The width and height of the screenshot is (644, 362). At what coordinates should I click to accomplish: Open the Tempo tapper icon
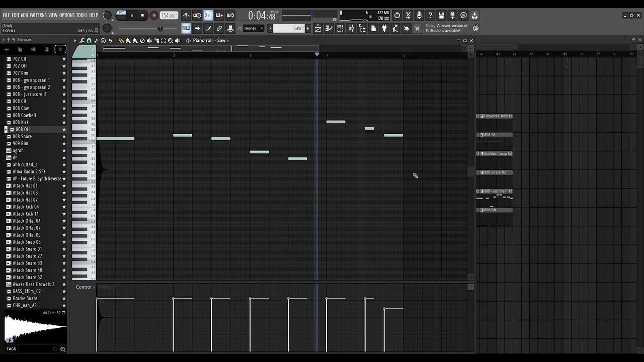pos(395,29)
